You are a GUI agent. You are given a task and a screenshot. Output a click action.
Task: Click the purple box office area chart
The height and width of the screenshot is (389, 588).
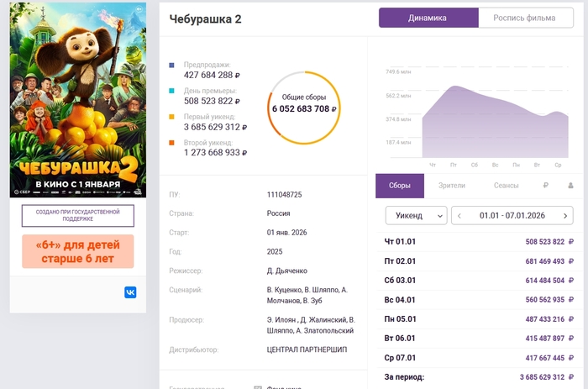[x=495, y=124]
